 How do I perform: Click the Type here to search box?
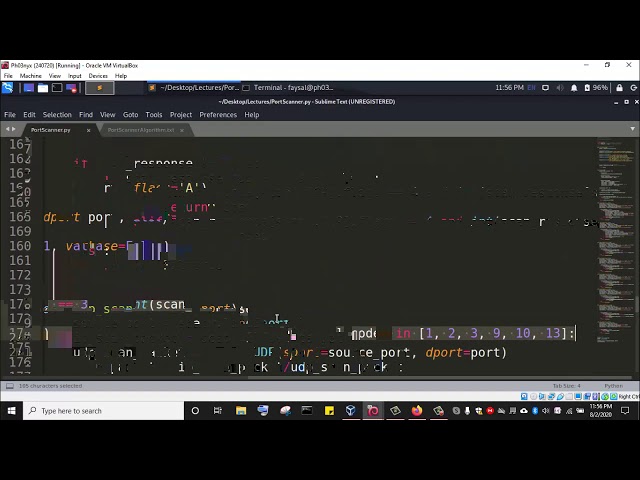coord(104,411)
